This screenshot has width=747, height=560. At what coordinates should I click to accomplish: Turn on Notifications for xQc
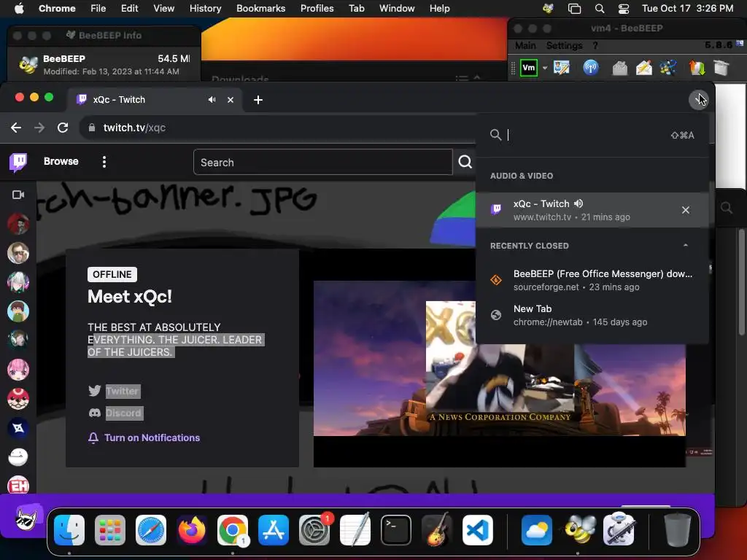pos(144,437)
